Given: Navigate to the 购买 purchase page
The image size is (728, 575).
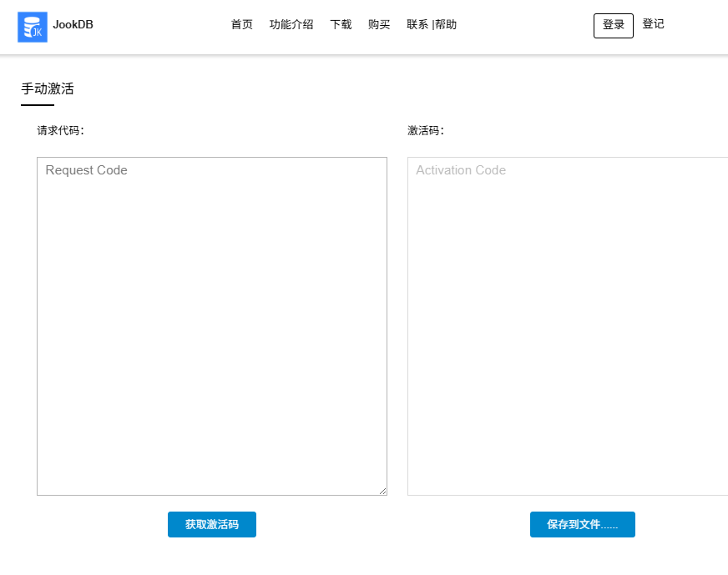Looking at the screenshot, I should click(379, 25).
